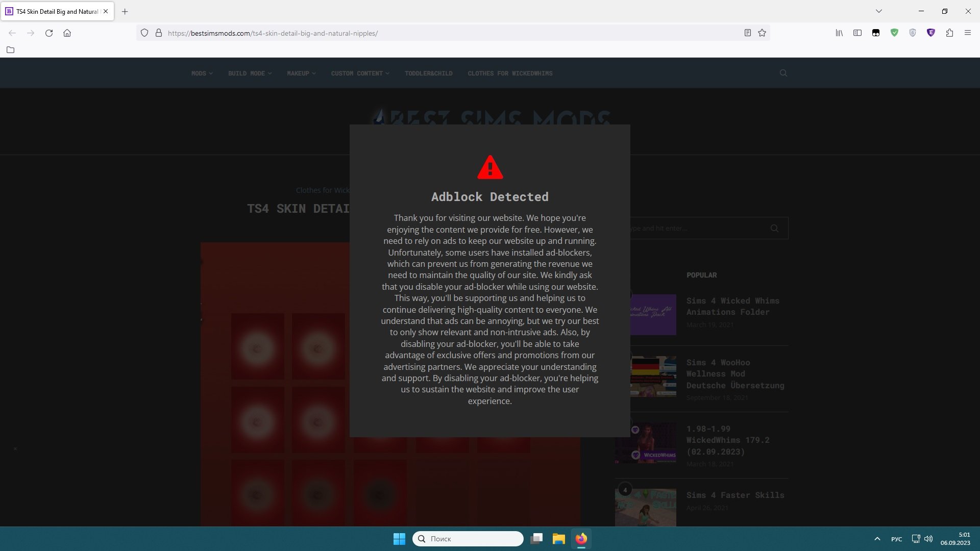The image size is (980, 551).
Task: Toggle reader view for this page
Action: [747, 33]
